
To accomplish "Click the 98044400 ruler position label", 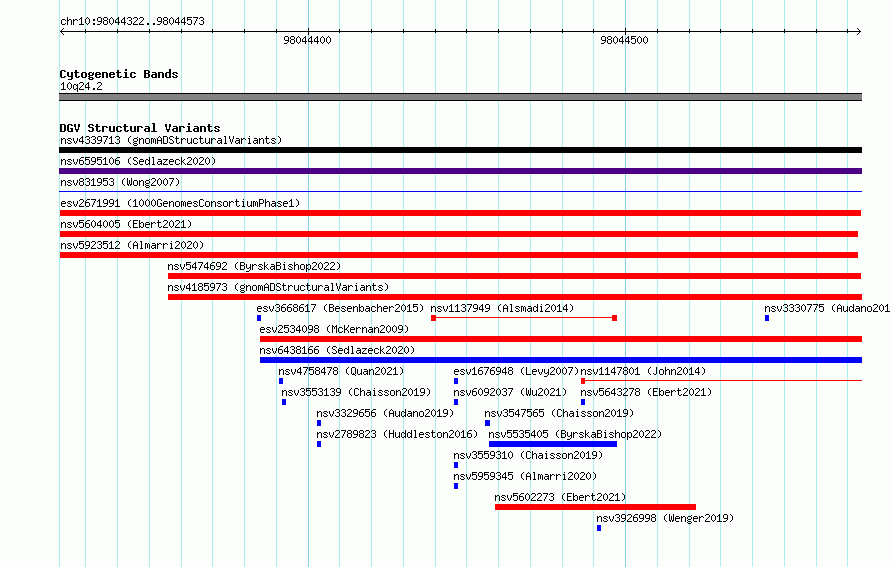I will 307,40.
